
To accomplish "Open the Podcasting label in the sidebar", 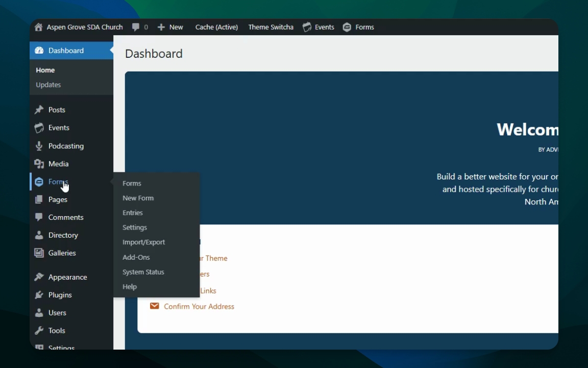I will 66,146.
